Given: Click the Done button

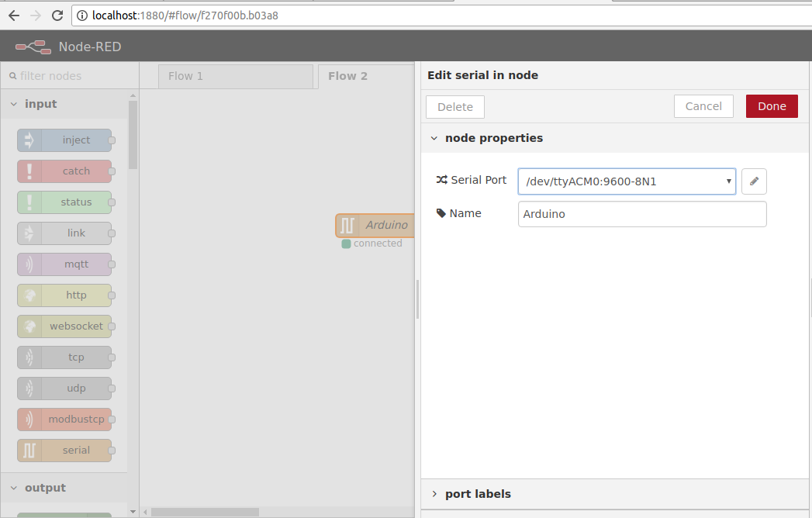Looking at the screenshot, I should tap(772, 106).
